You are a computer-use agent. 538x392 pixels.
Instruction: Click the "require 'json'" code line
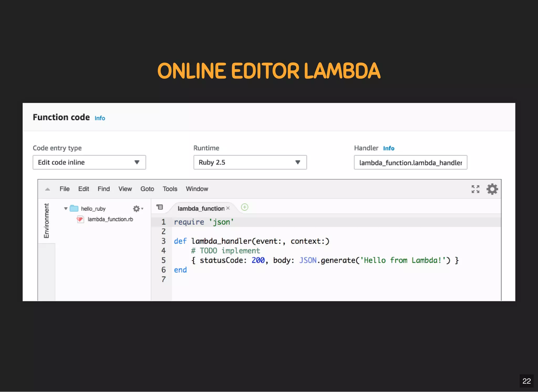pyautogui.click(x=204, y=222)
